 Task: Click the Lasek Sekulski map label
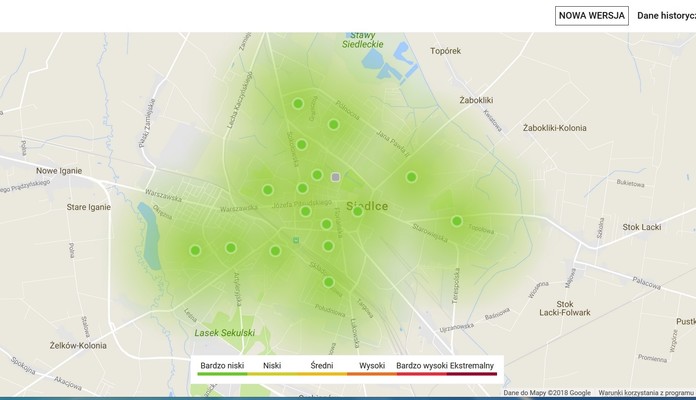(x=225, y=332)
